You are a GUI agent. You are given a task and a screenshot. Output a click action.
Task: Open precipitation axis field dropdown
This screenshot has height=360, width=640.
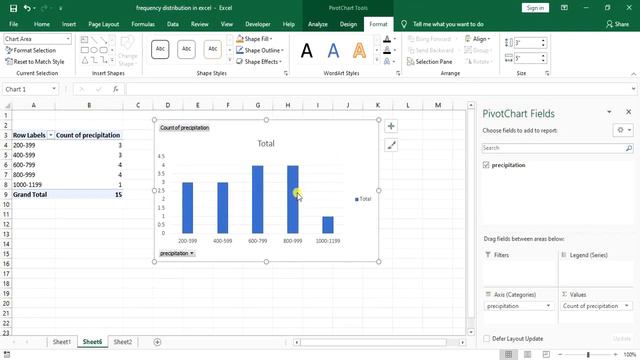548,306
